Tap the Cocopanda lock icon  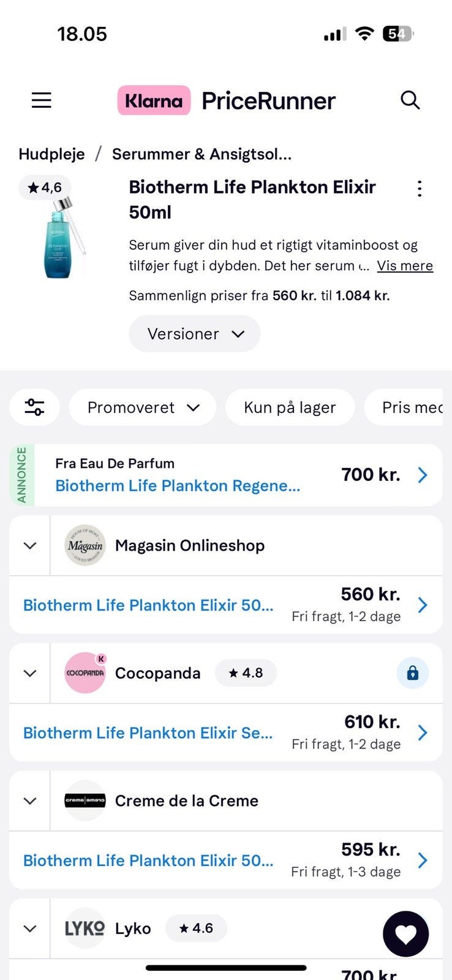pyautogui.click(x=413, y=673)
